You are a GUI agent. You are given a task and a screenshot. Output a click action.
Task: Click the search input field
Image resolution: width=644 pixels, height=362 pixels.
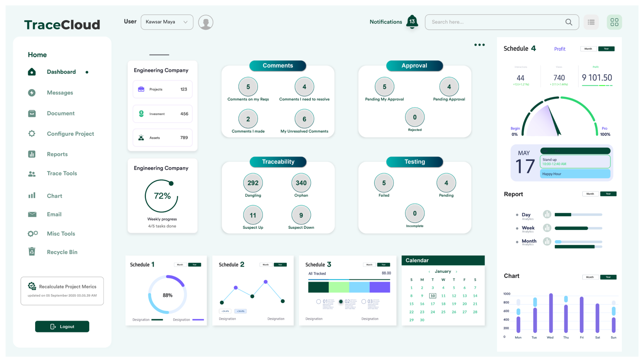click(x=495, y=22)
